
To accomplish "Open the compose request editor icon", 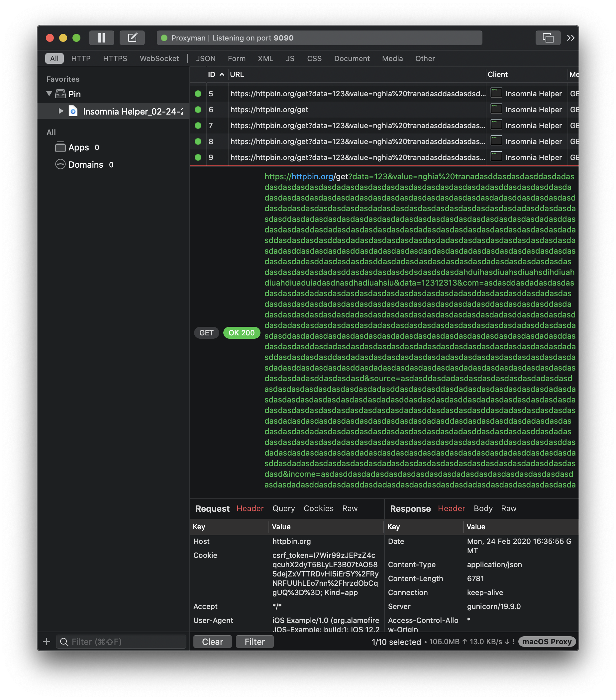I will click(x=132, y=38).
